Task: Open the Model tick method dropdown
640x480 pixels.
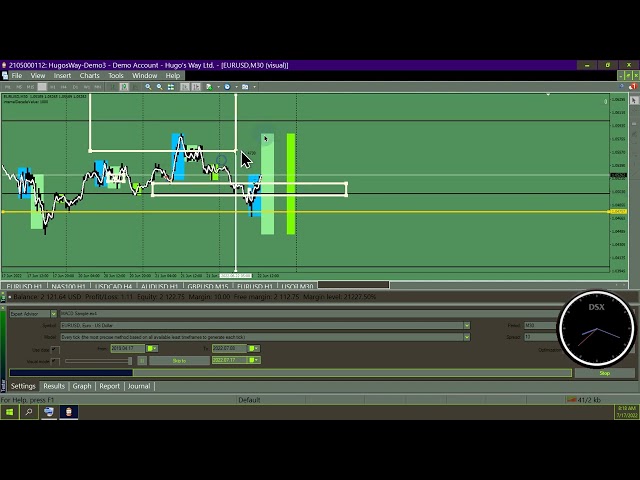Action: [466, 337]
